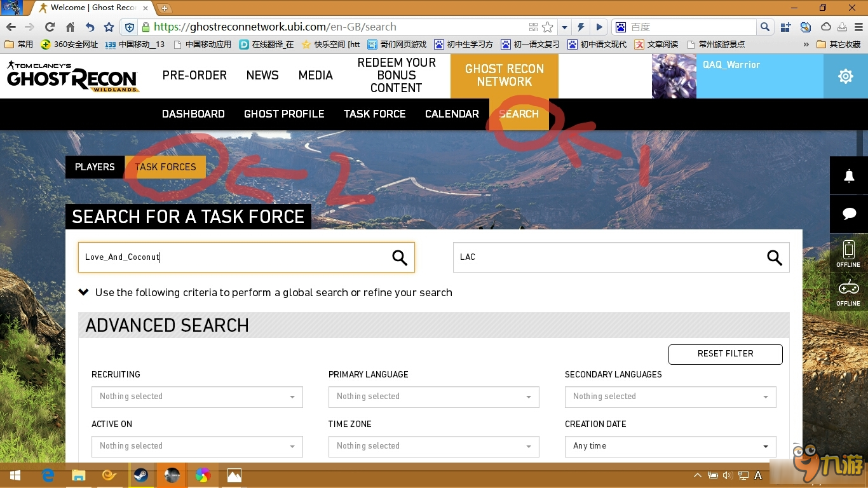Image resolution: width=868 pixels, height=488 pixels.
Task: Search task force tag LAC magnifier
Action: pyautogui.click(x=775, y=257)
